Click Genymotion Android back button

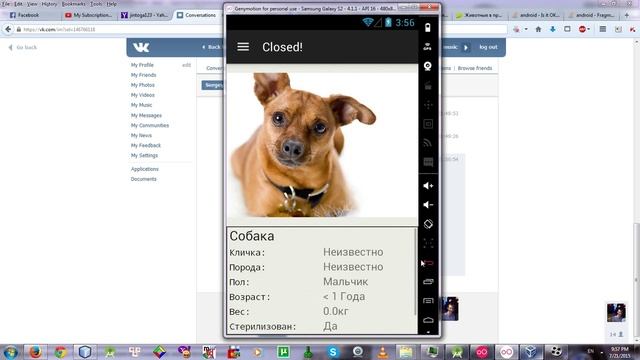[x=428, y=263]
